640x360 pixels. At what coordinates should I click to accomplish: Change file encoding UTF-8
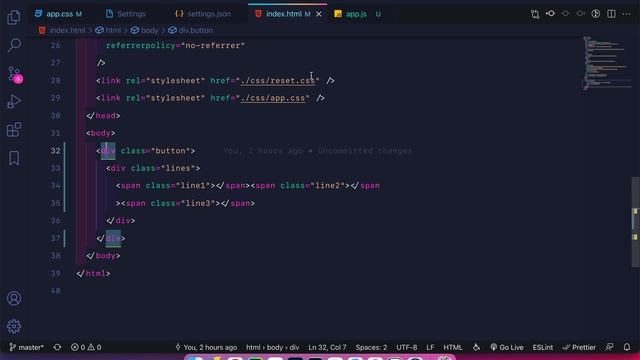click(x=407, y=347)
